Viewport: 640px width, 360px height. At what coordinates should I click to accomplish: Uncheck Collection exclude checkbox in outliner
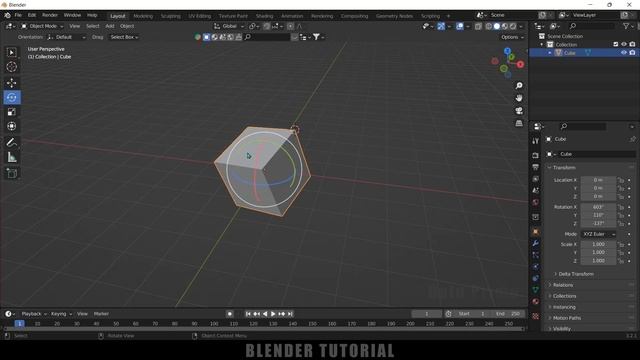pos(616,44)
